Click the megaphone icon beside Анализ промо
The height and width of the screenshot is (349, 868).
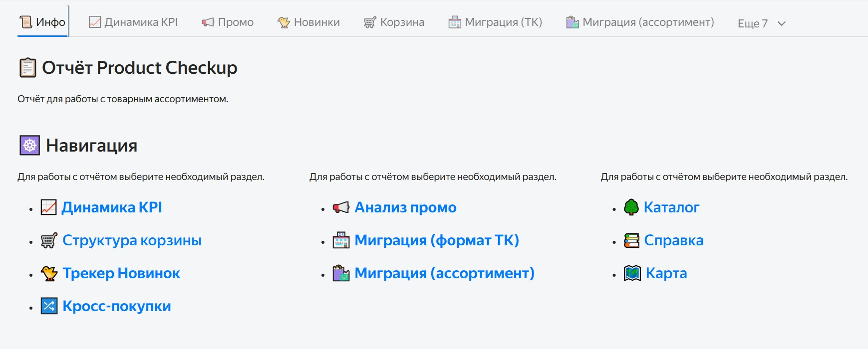pyautogui.click(x=341, y=207)
